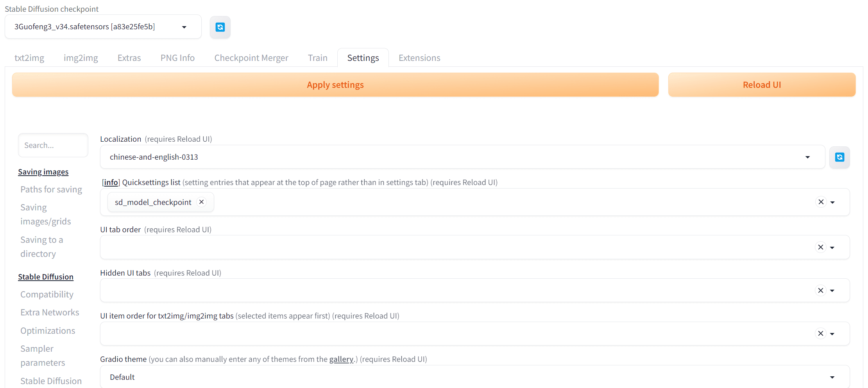Clear the UI tab order field

coord(821,247)
